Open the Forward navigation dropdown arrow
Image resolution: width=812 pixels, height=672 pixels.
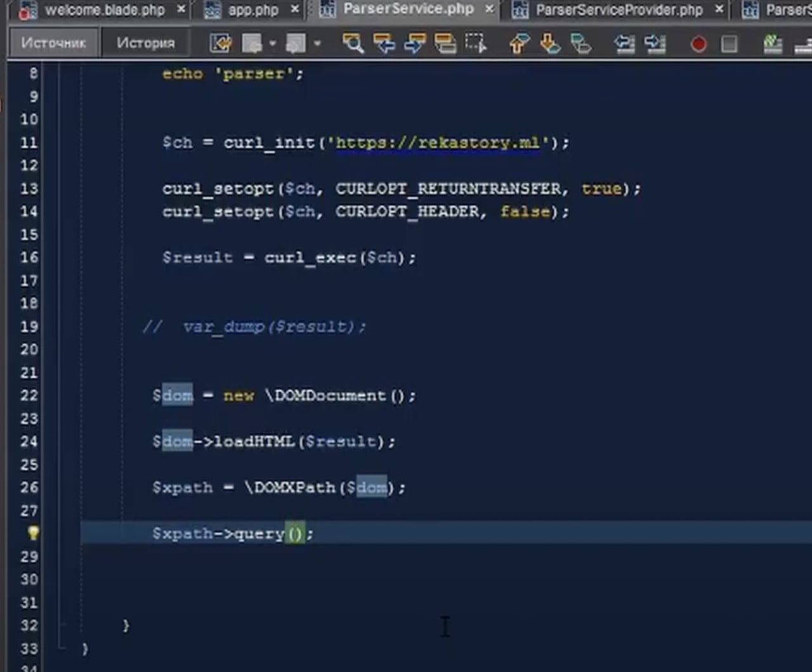(x=317, y=43)
